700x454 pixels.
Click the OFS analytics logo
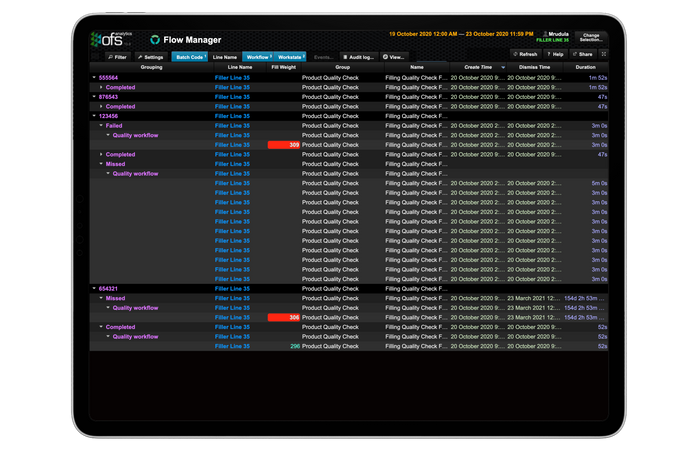pyautogui.click(x=110, y=39)
